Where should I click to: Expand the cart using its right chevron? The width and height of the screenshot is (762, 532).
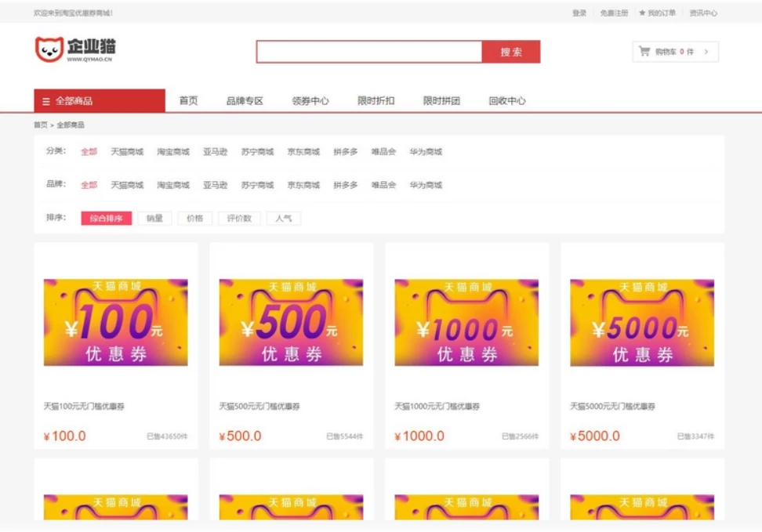click(x=706, y=52)
